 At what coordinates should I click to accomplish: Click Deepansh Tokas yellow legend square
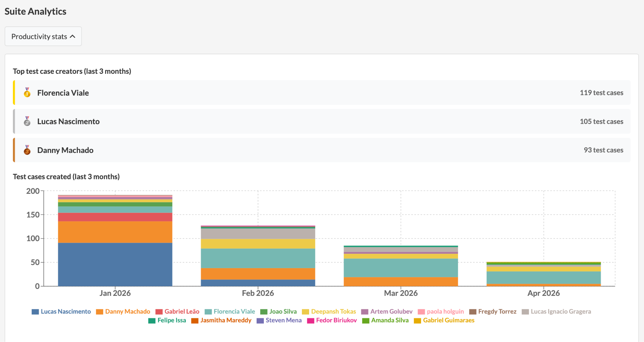tap(305, 312)
